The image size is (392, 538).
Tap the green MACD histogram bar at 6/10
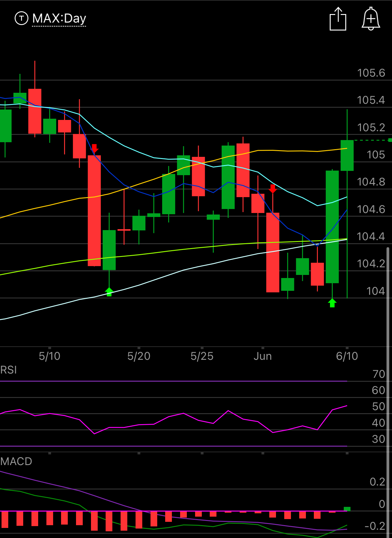coord(347,509)
